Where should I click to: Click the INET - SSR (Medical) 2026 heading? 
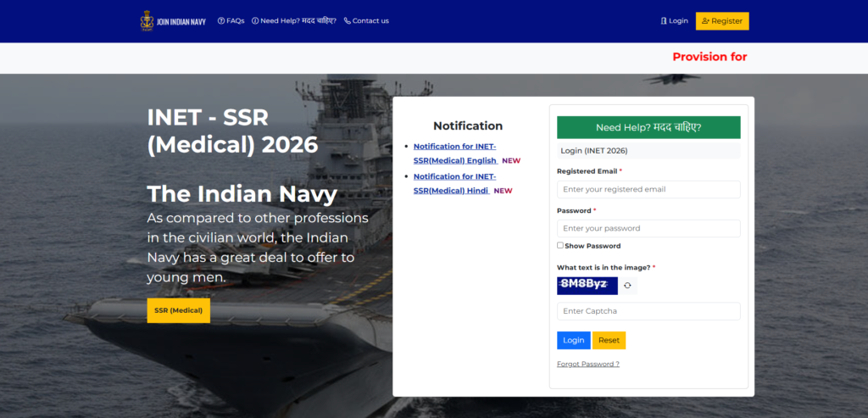point(232,131)
